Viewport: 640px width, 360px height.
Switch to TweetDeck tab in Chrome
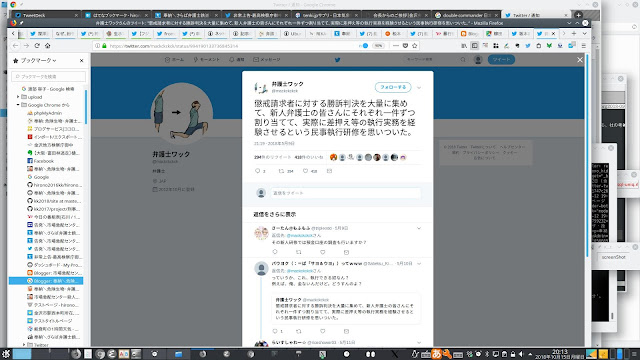coord(45,15)
